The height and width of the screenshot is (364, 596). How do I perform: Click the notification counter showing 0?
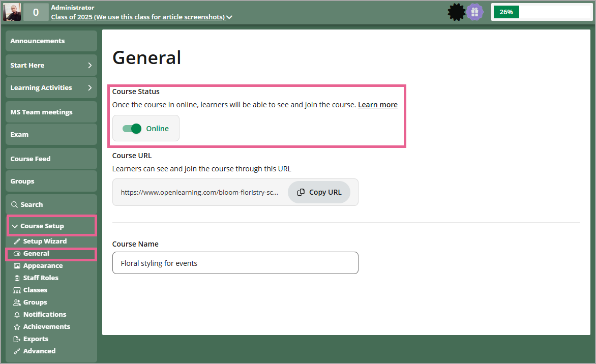tap(36, 12)
